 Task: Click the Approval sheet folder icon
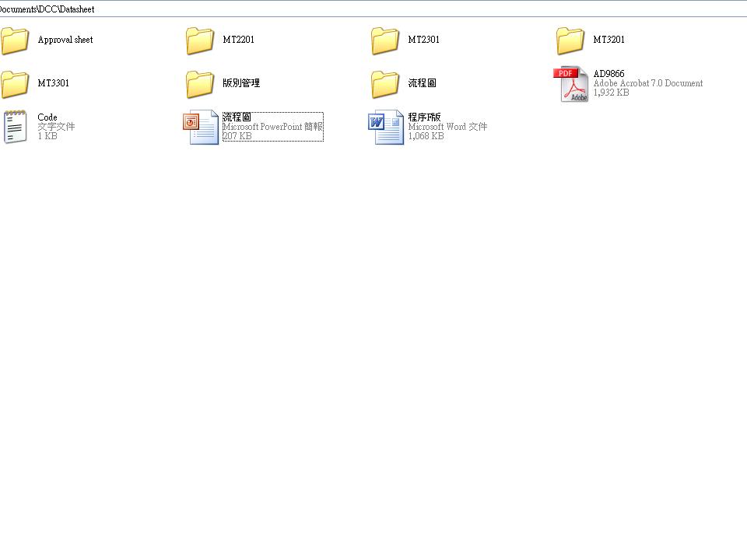(15, 40)
